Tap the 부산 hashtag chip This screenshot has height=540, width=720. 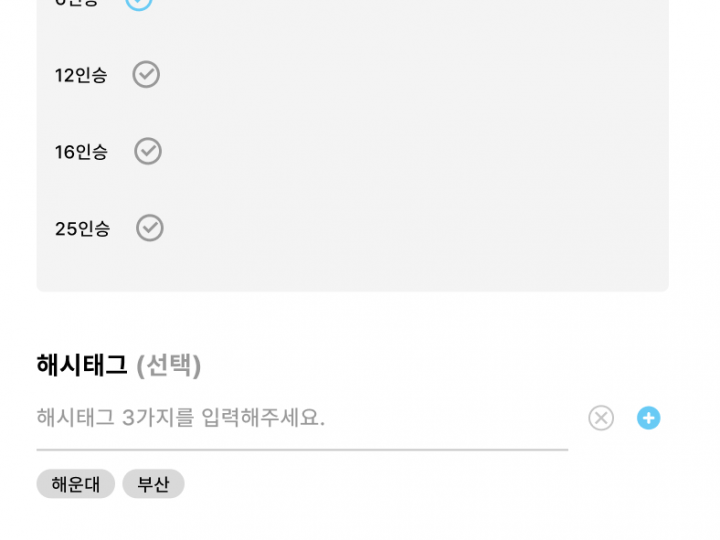[x=153, y=484]
